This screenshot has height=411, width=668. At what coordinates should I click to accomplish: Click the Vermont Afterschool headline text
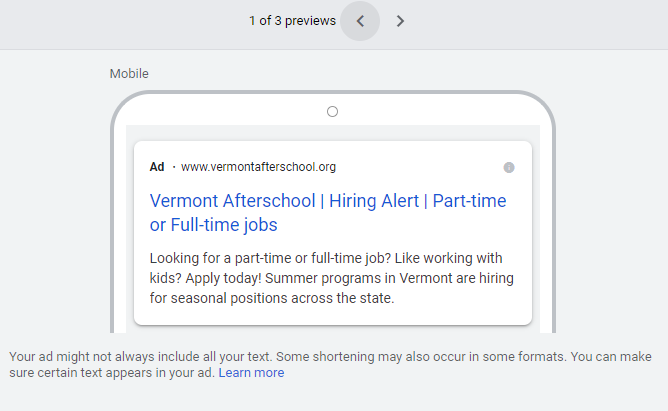(233, 200)
